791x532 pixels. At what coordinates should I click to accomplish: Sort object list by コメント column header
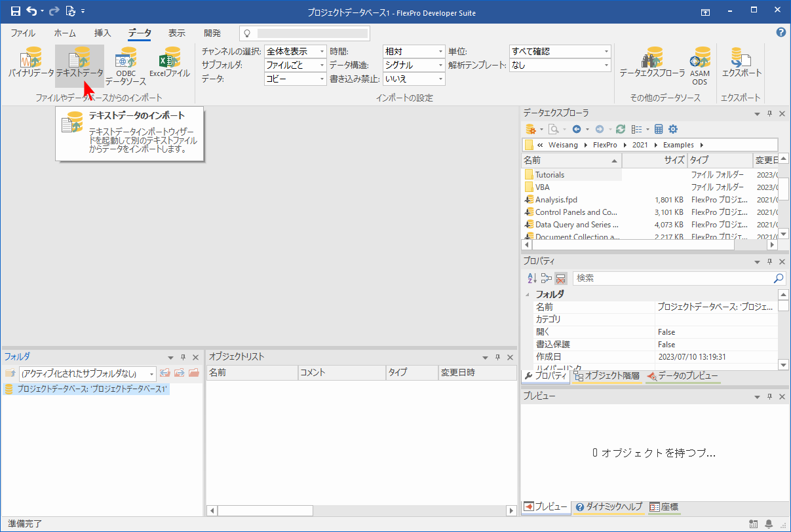(341, 373)
